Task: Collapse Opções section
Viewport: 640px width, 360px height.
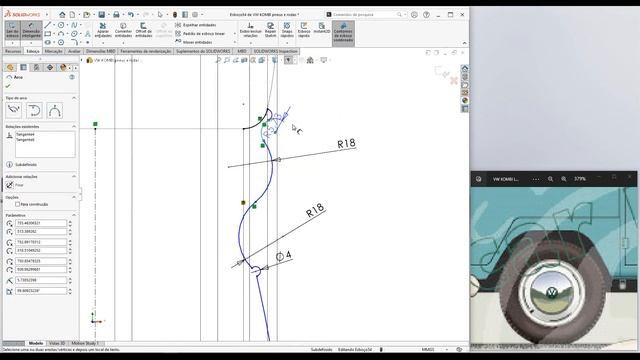Action: [74, 197]
